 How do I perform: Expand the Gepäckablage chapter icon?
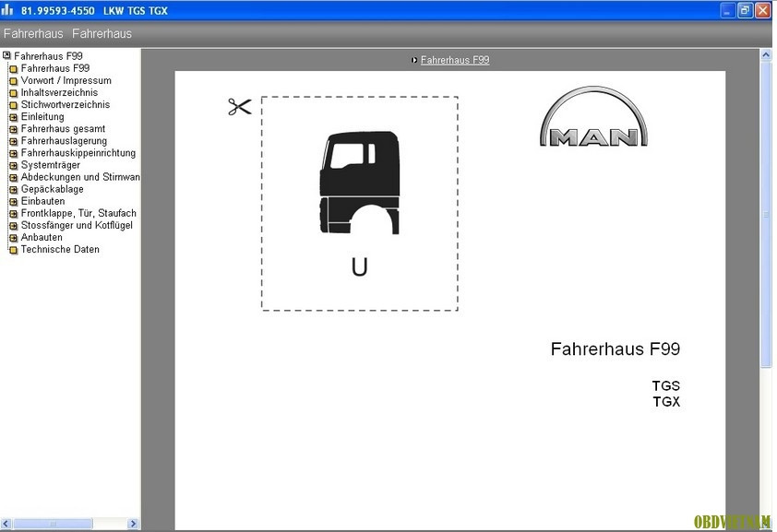[13, 190]
